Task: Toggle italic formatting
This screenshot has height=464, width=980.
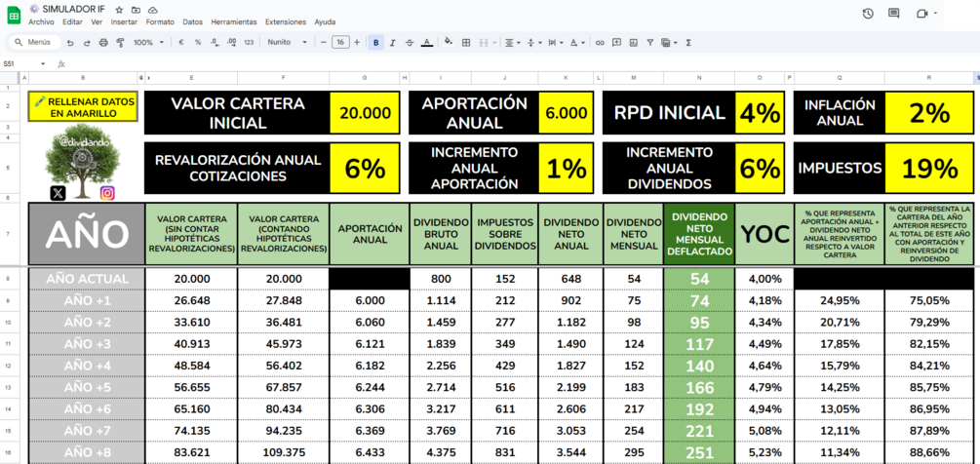Action: tap(393, 43)
